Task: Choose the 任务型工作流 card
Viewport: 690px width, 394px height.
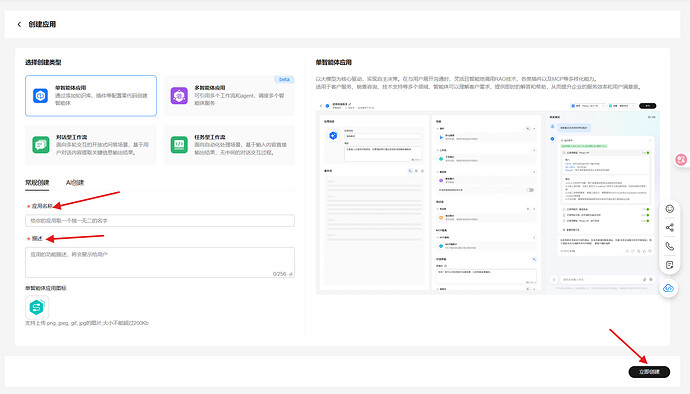Action: coord(229,145)
